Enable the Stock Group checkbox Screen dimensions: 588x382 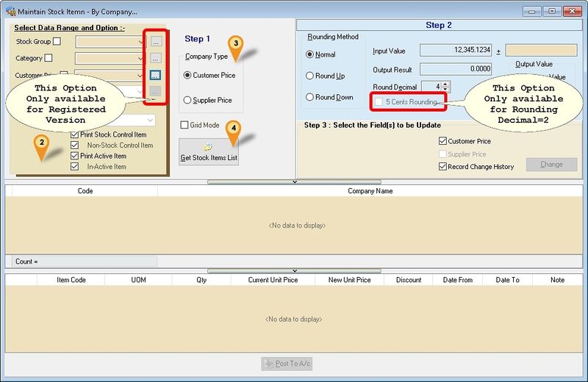pyautogui.click(x=57, y=42)
